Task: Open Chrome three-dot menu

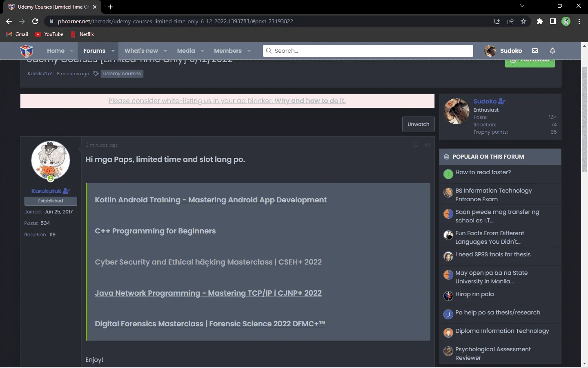Action: [x=579, y=21]
